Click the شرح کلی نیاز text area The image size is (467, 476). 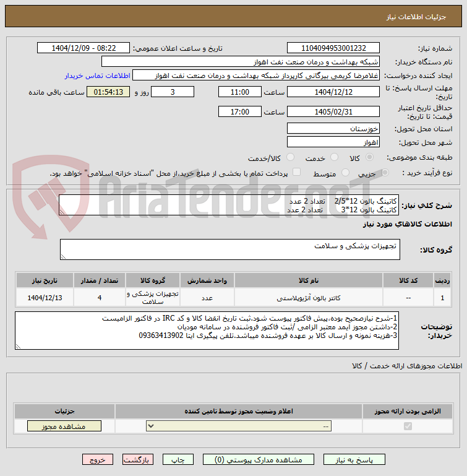click(x=229, y=206)
